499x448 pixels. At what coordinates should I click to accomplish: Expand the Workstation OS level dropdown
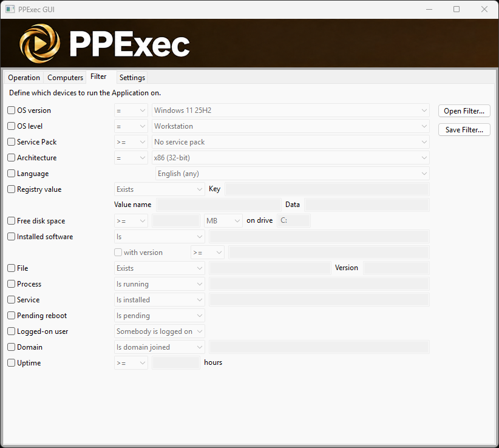click(291, 126)
